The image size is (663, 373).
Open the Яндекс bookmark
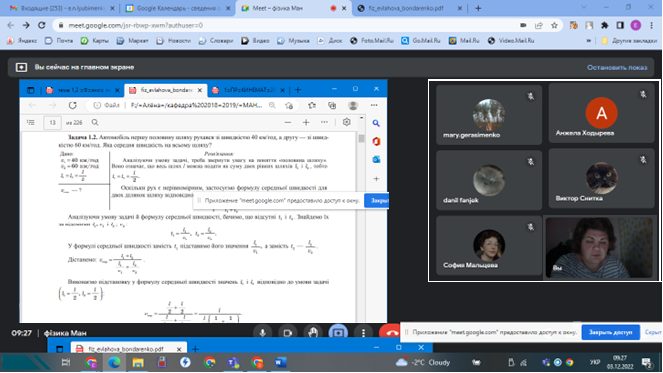[22, 41]
